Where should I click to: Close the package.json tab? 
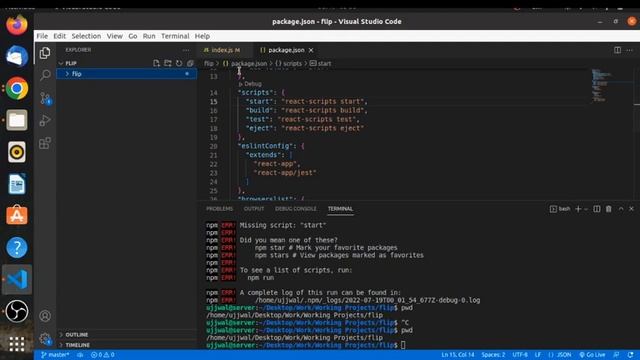[x=311, y=50]
